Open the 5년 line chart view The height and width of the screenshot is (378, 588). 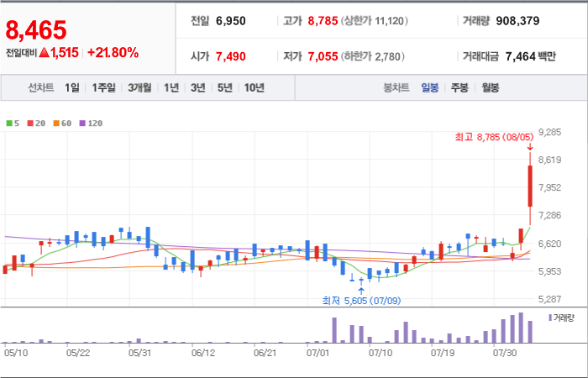[x=224, y=88]
